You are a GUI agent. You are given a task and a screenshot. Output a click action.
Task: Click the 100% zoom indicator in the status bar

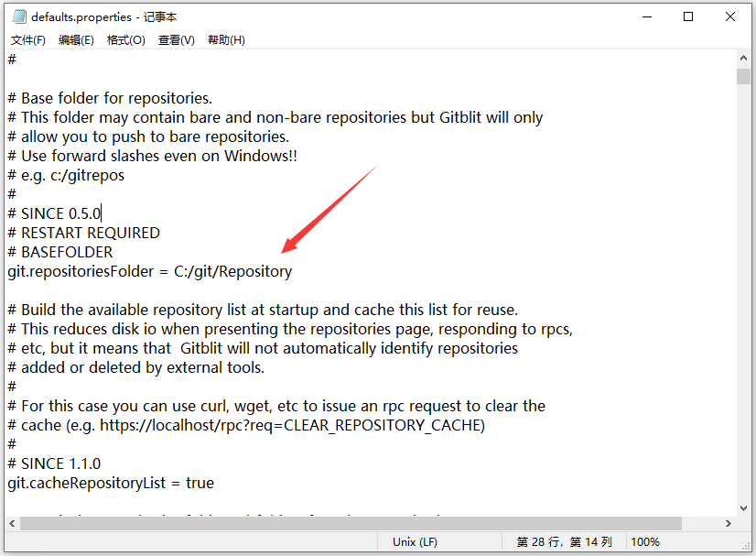coord(645,542)
